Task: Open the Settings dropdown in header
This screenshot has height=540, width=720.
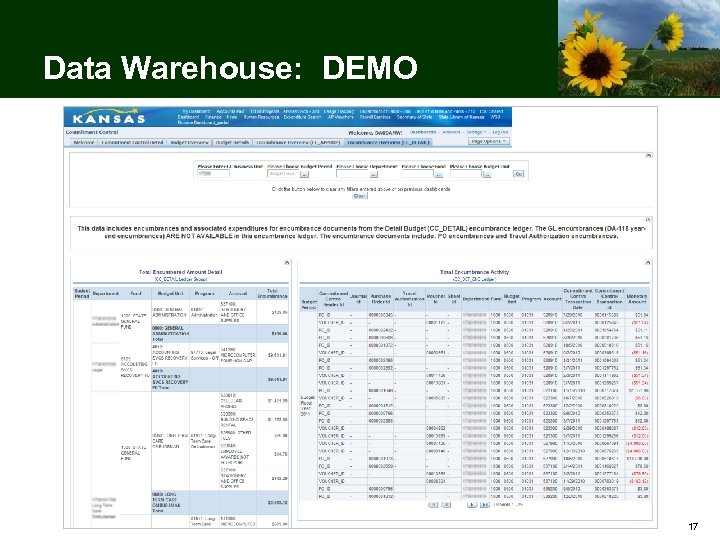Action: click(476, 132)
